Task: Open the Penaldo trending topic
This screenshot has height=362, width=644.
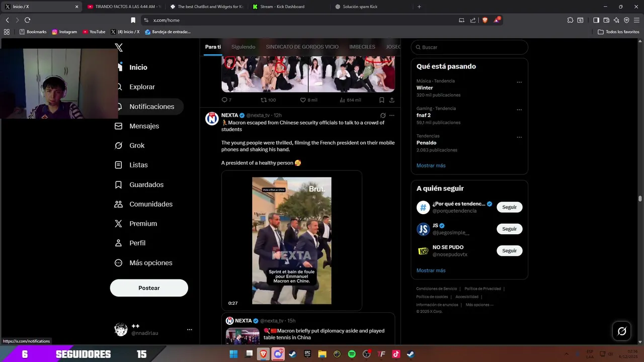Action: coord(426,143)
